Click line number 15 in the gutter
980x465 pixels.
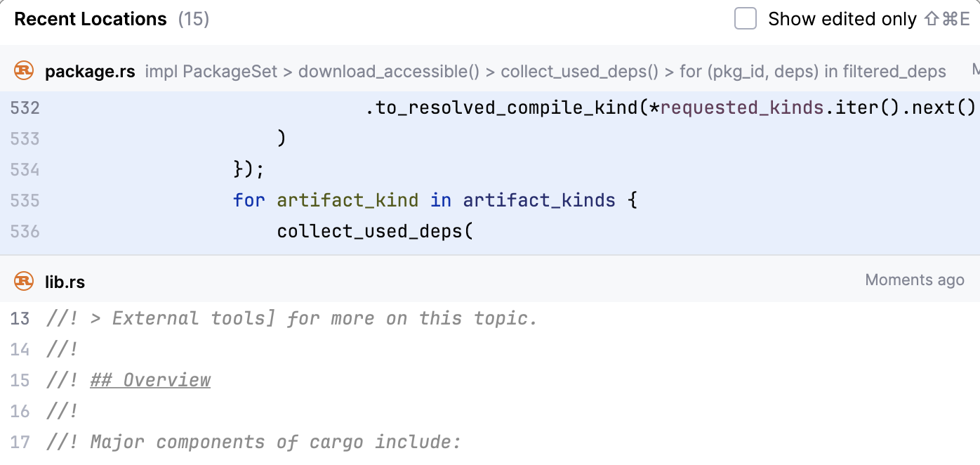[20, 381]
